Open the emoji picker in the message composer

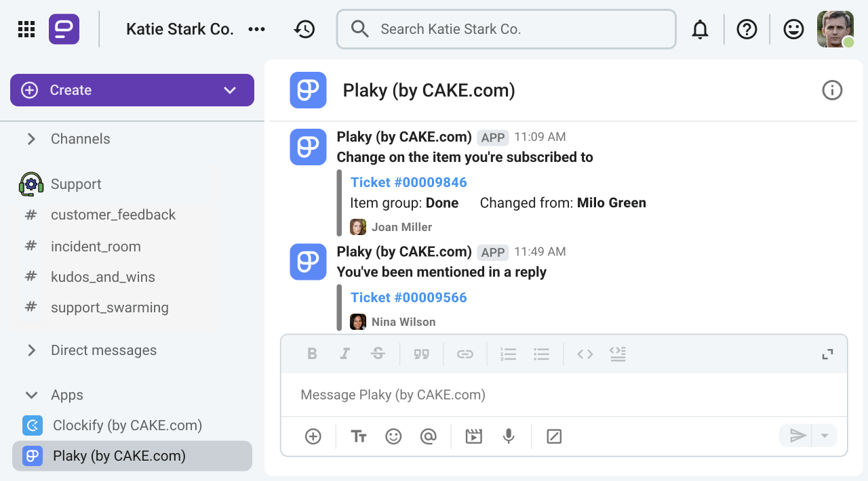(393, 436)
